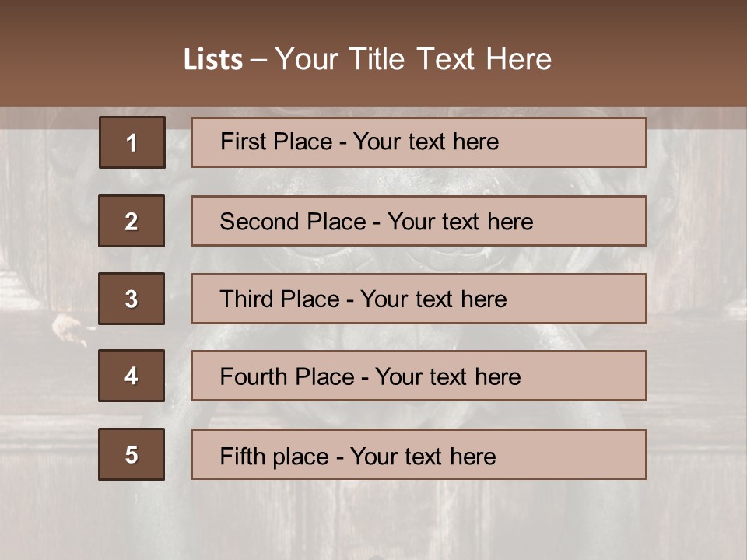Click 'Your text here' in fourth row

(x=447, y=377)
